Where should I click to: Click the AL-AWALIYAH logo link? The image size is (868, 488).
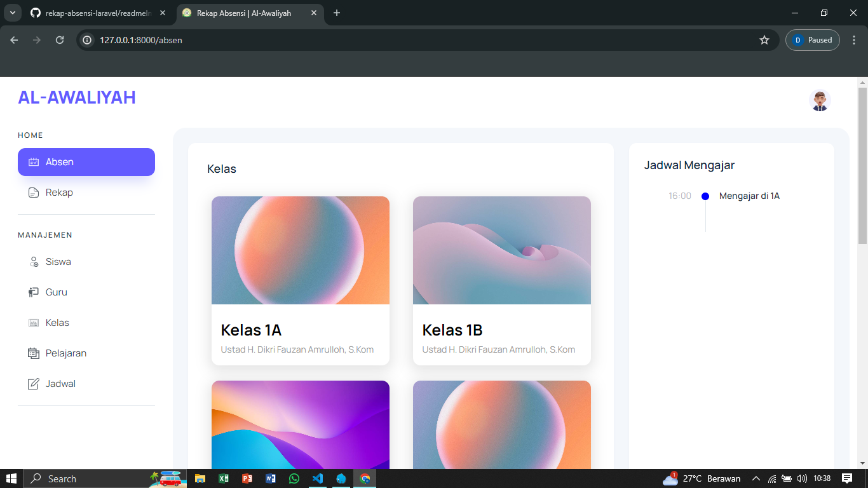click(x=77, y=97)
